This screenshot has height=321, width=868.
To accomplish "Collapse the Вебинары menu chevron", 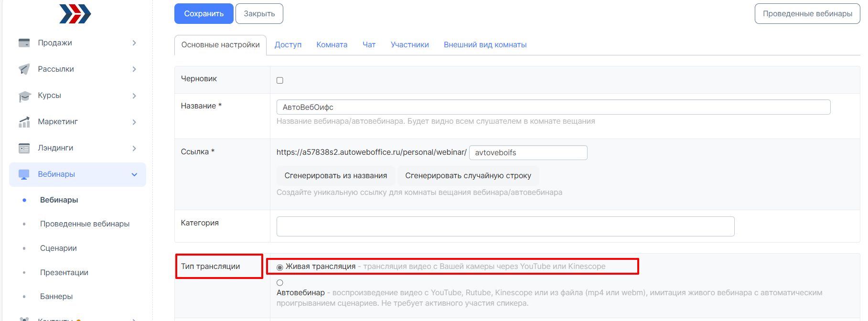I will [x=134, y=174].
